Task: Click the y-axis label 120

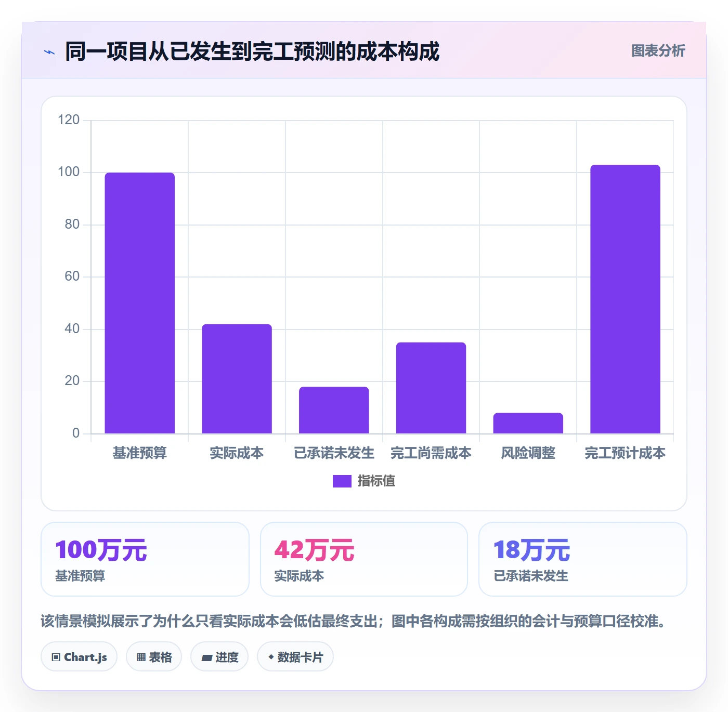Action: coord(69,120)
